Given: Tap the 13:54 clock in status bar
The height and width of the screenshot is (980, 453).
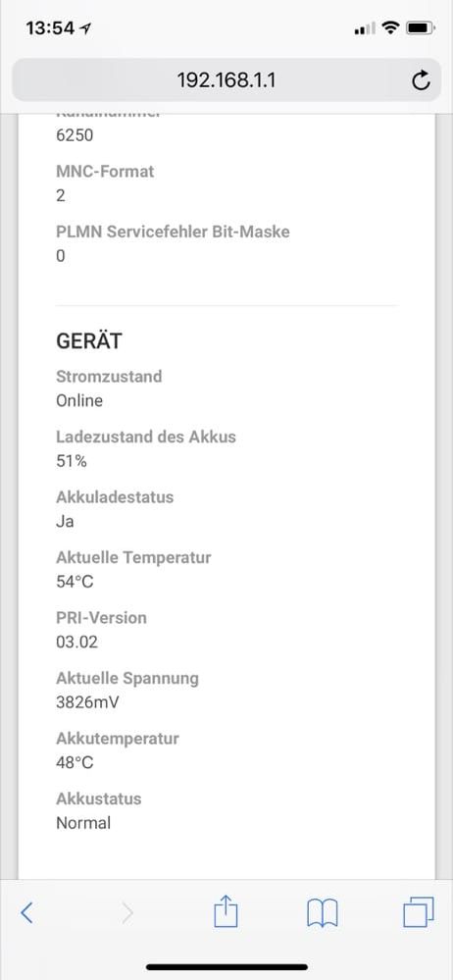Looking at the screenshot, I should 50,28.
